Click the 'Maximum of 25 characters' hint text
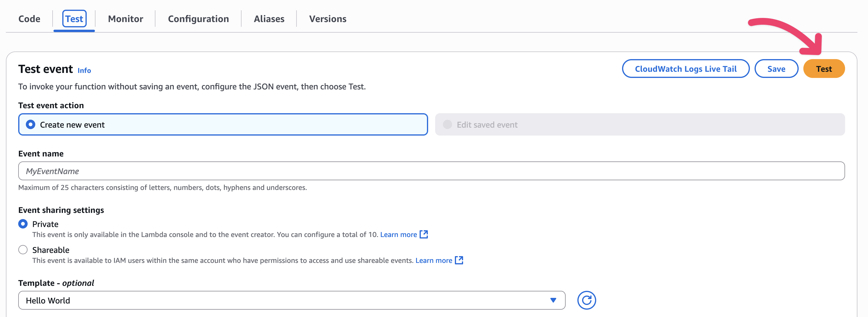This screenshot has height=317, width=868. [162, 188]
